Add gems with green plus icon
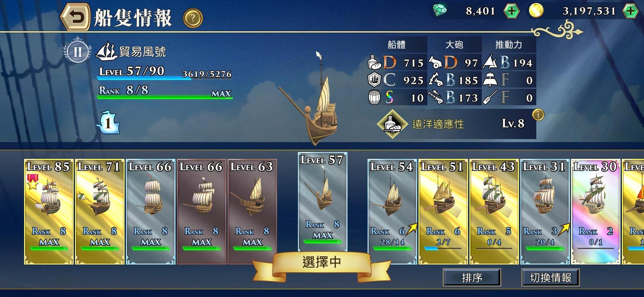The height and width of the screenshot is (297, 644). pyautogui.click(x=512, y=11)
